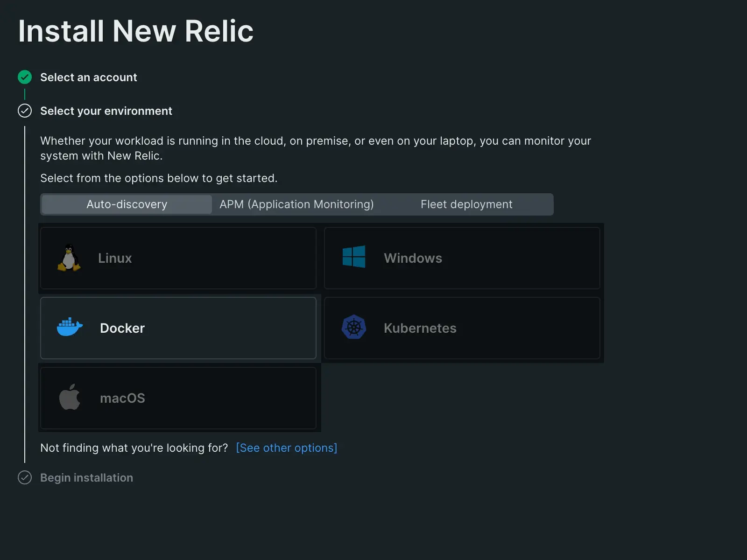This screenshot has width=747, height=560.
Task: Click the check circle beside Begin installation
Action: (25, 477)
